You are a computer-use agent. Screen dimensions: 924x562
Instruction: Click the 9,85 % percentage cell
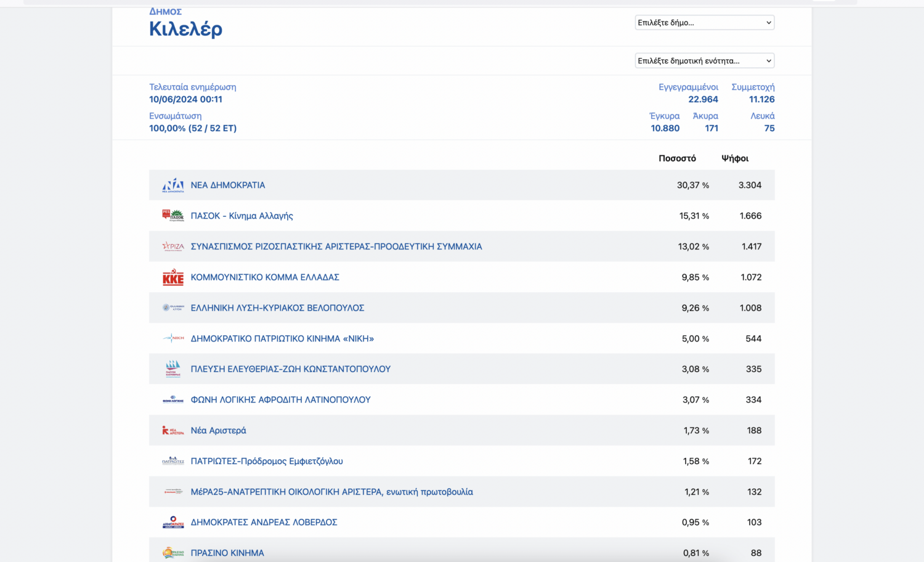point(695,277)
